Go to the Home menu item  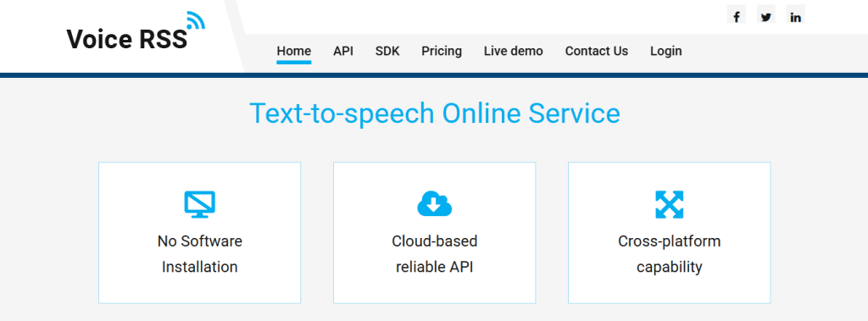[294, 51]
